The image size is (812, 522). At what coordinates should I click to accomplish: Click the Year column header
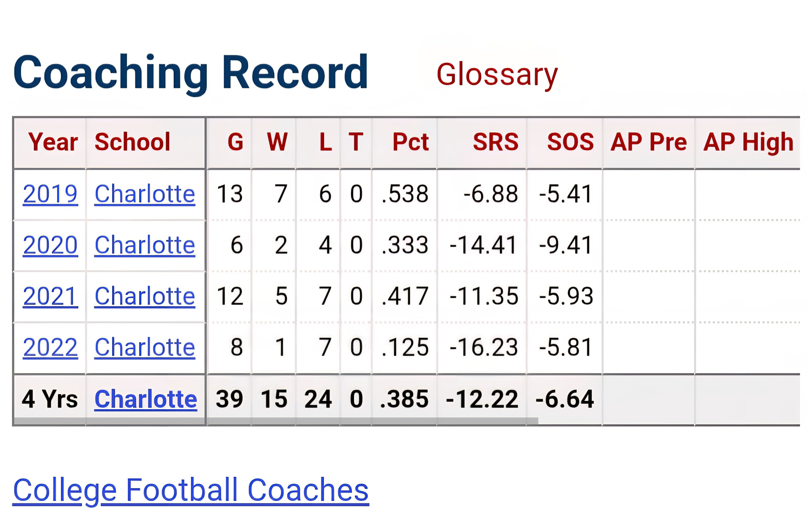(x=53, y=142)
